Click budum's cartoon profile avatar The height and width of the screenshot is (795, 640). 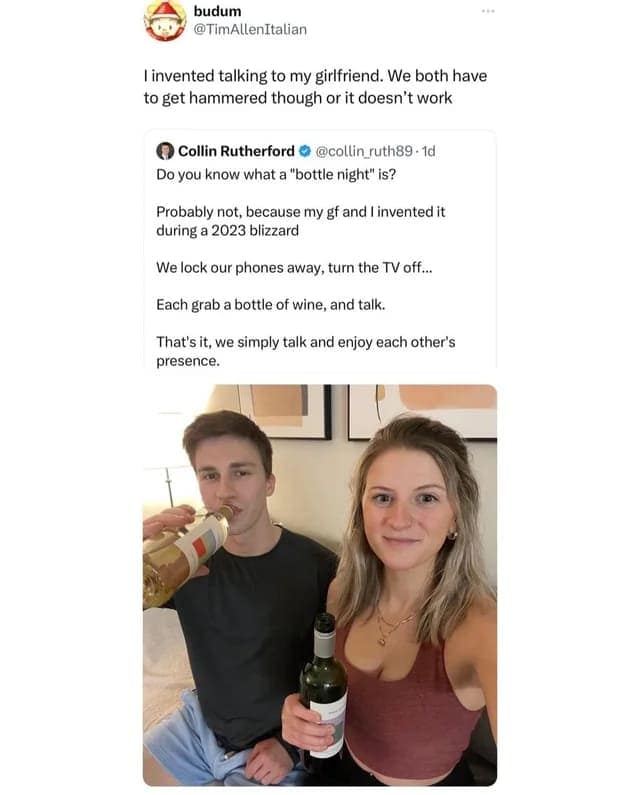click(x=165, y=21)
